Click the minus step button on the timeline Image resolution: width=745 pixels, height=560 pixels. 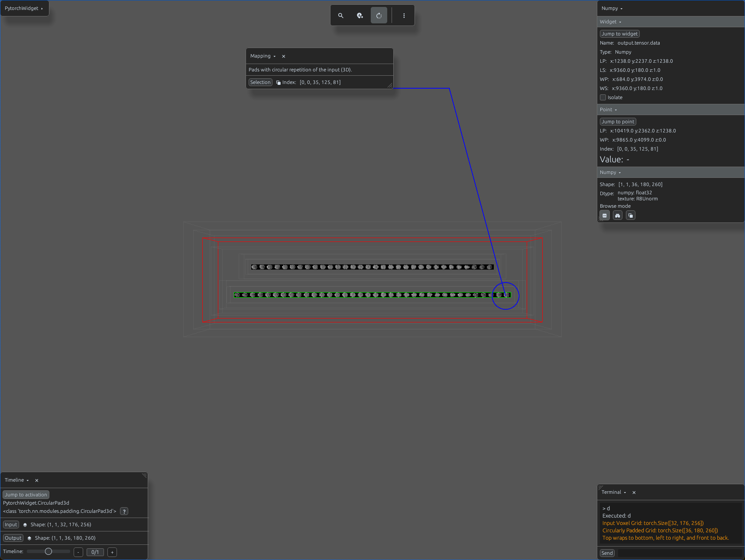click(78, 552)
